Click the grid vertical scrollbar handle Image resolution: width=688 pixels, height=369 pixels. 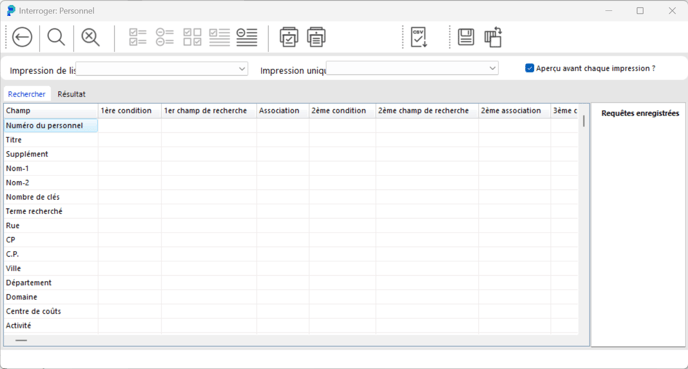tap(584, 121)
